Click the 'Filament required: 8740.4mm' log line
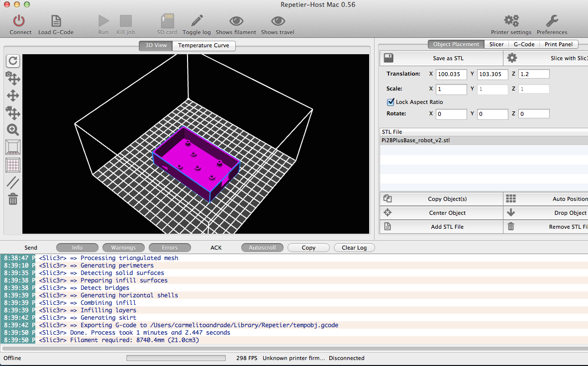 (x=294, y=340)
